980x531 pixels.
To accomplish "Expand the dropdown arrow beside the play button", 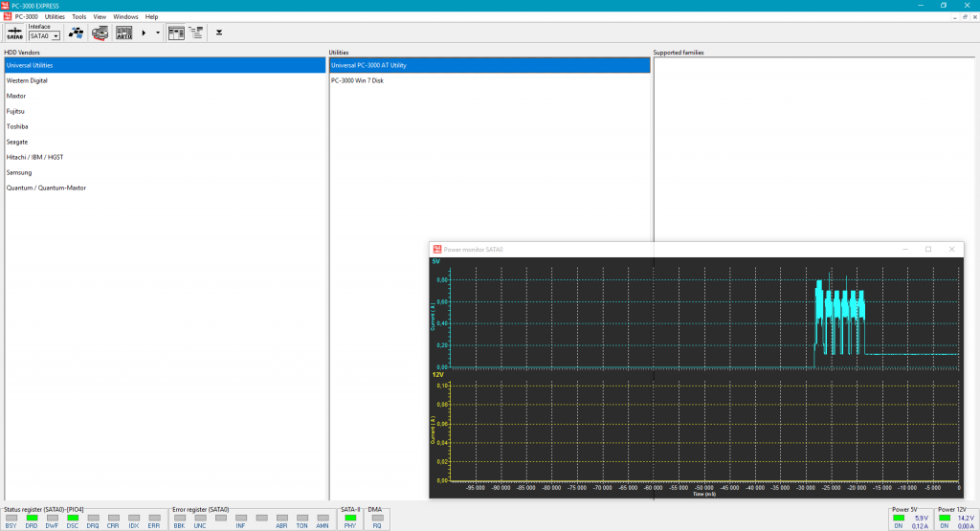I will click(157, 33).
